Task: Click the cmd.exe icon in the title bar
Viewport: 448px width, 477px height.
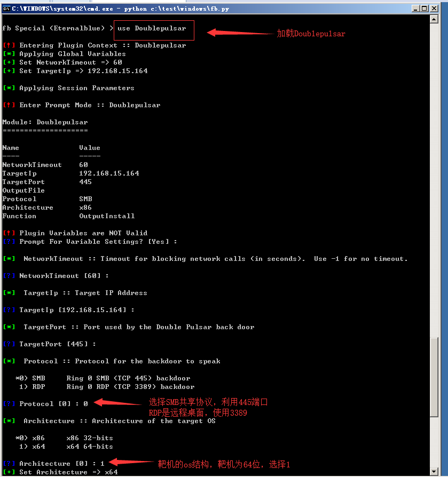Action: pyautogui.click(x=6, y=9)
